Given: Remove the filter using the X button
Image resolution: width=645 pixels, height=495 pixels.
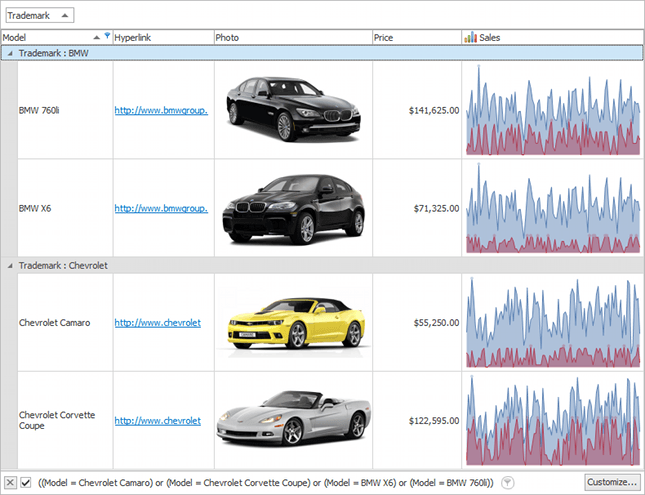Looking at the screenshot, I should point(10,483).
